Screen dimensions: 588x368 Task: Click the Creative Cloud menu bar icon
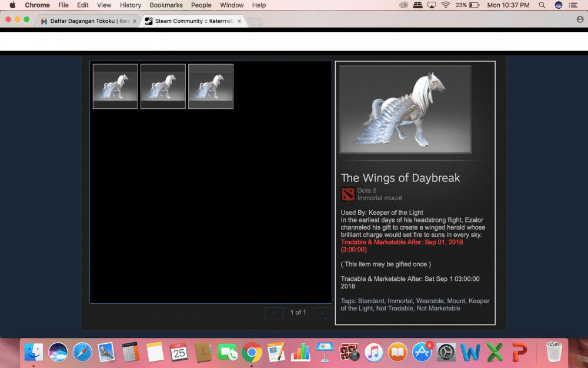click(404, 5)
